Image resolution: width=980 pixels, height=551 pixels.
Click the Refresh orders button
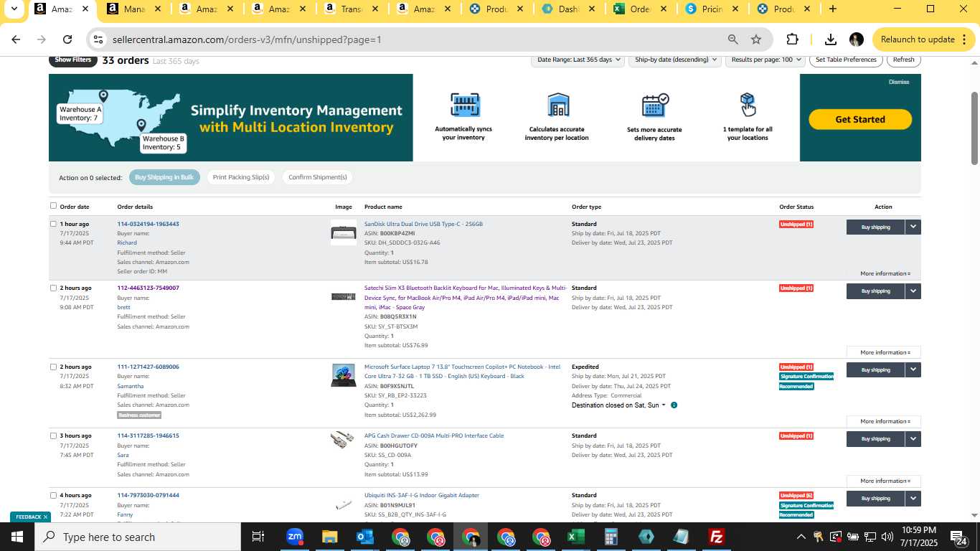903,60
